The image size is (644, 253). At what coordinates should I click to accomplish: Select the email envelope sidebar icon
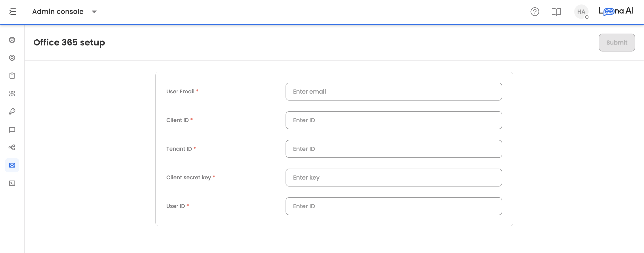pos(12,165)
